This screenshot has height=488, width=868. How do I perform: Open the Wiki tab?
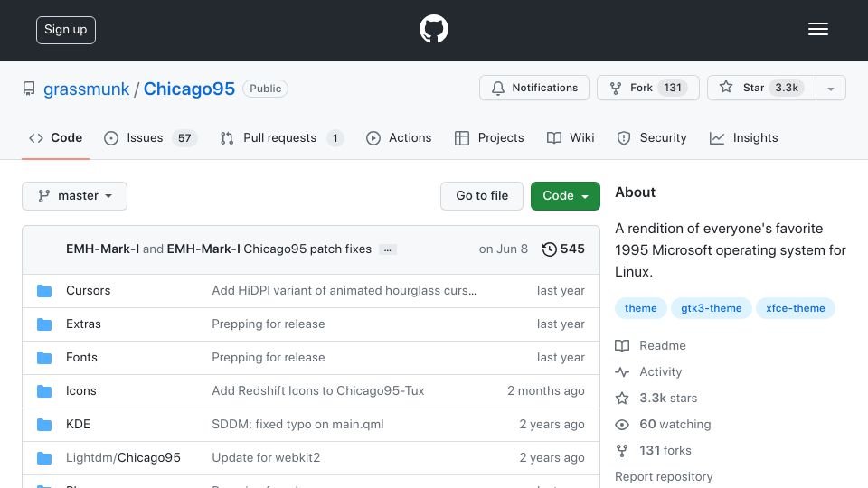point(571,137)
